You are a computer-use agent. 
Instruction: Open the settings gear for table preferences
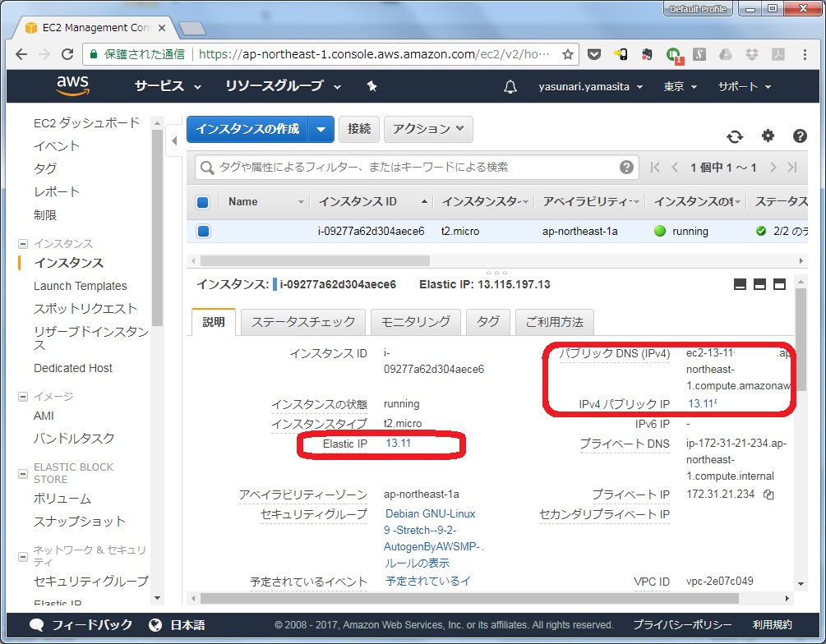[768, 136]
